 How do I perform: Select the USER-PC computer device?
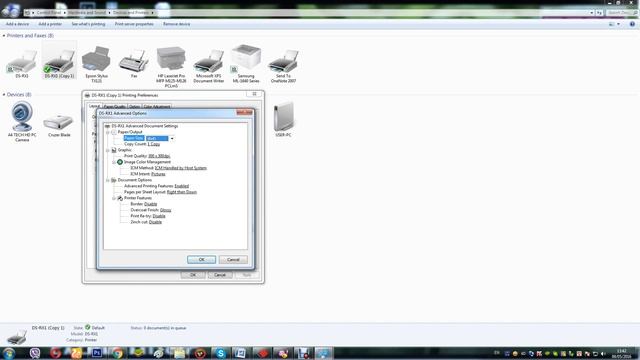coord(283,119)
